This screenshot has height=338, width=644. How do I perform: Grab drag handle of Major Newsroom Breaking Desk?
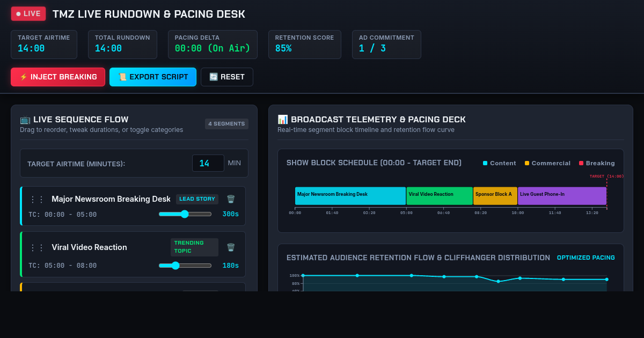[37, 199]
